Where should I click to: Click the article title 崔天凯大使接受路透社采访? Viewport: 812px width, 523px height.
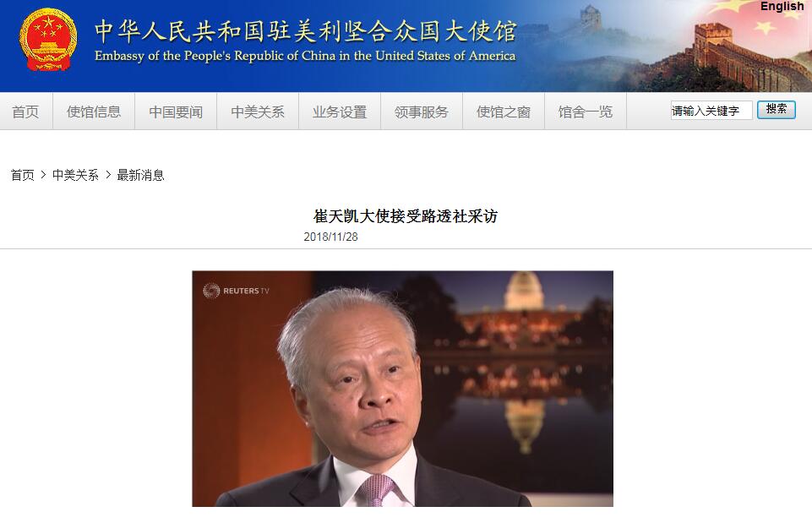click(406, 216)
